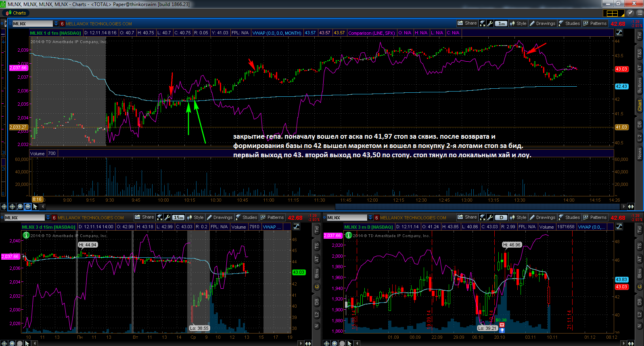Open chart settings wrench in top chart

(490, 23)
